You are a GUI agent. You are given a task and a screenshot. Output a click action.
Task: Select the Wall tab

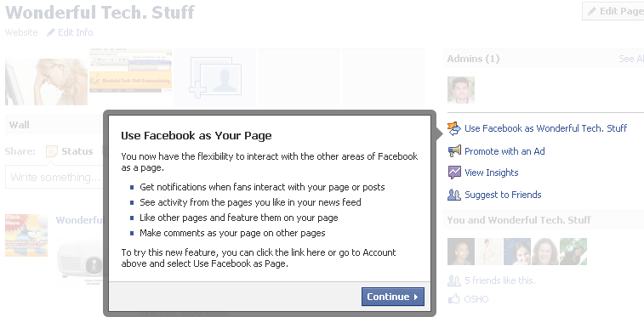point(20,125)
